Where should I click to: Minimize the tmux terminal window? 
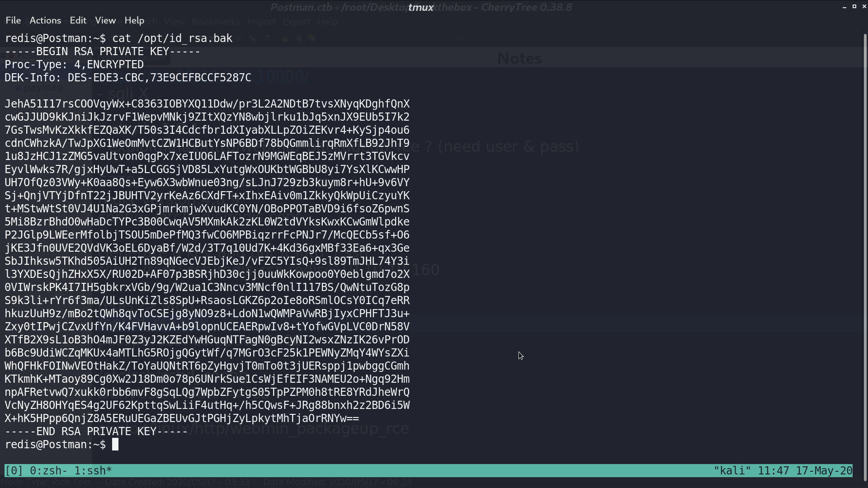pyautogui.click(x=844, y=7)
